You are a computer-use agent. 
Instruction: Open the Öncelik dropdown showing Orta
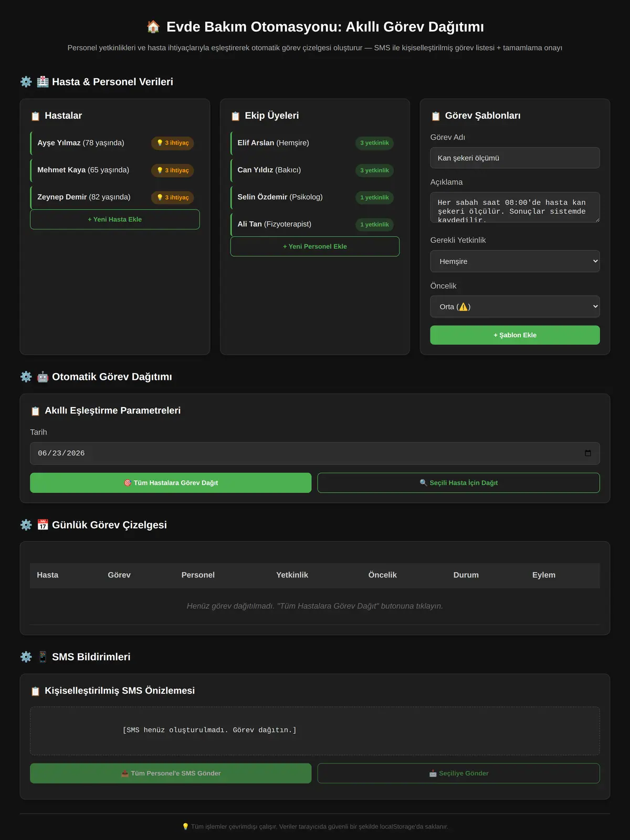pyautogui.click(x=515, y=307)
